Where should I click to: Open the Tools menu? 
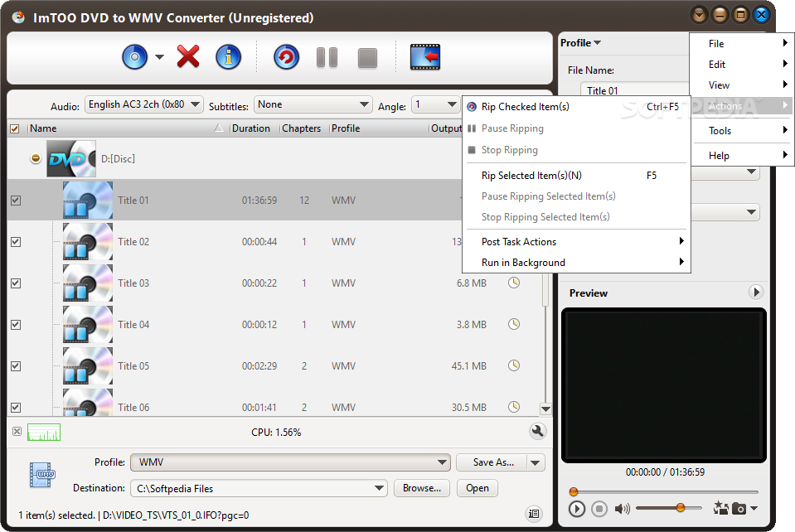(x=741, y=131)
